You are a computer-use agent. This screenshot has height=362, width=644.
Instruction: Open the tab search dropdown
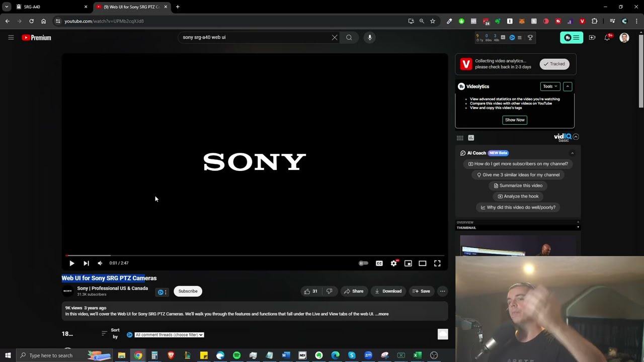[7, 7]
